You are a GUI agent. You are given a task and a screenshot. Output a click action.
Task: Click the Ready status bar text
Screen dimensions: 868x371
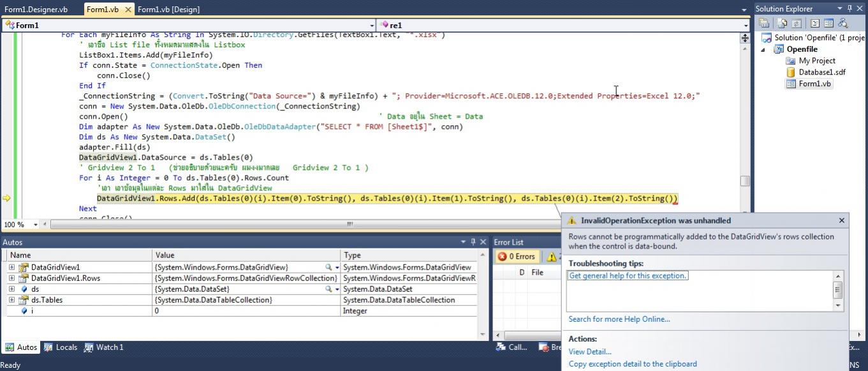point(11,365)
